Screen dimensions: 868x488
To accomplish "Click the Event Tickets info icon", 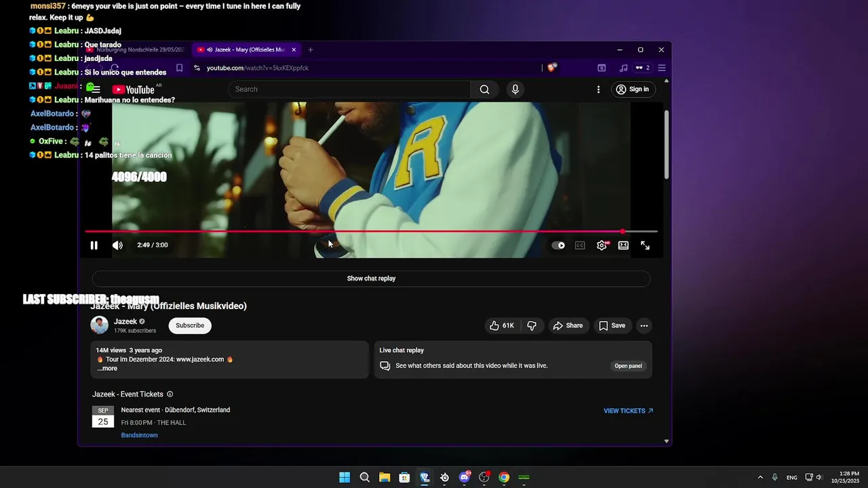I will (170, 394).
